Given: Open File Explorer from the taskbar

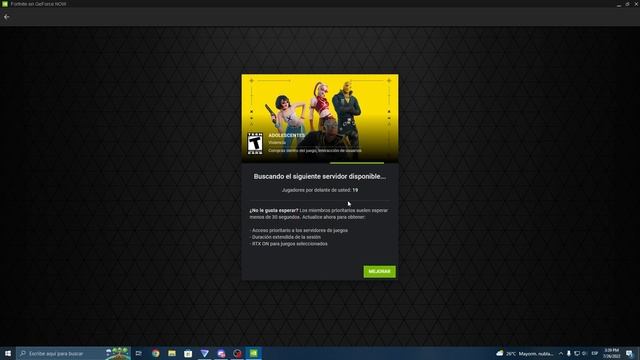Looking at the screenshot, I should (172, 353).
